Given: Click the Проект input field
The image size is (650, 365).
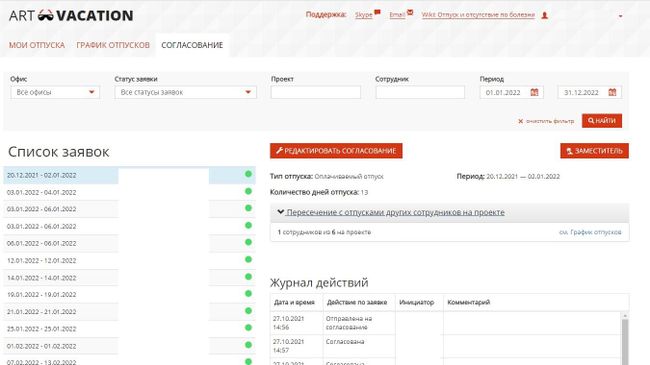Looking at the screenshot, I should click(316, 92).
